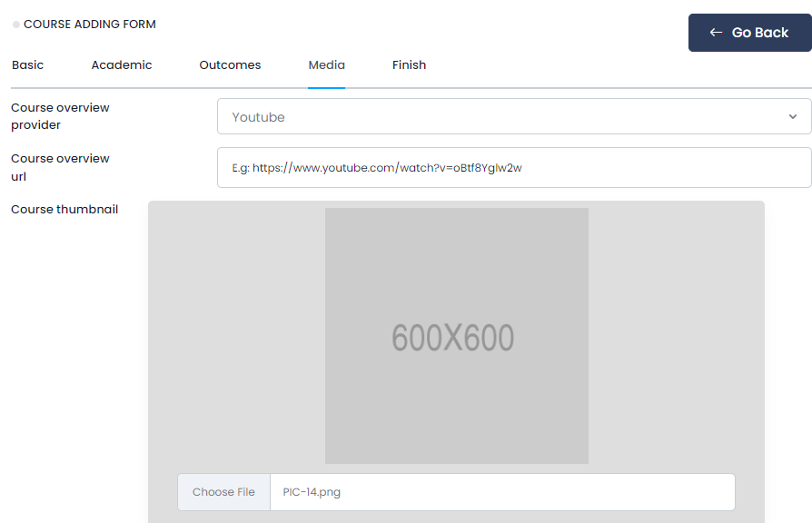Click the gray dot beside Course Adding Form
The height and width of the screenshot is (523, 812).
(x=16, y=25)
